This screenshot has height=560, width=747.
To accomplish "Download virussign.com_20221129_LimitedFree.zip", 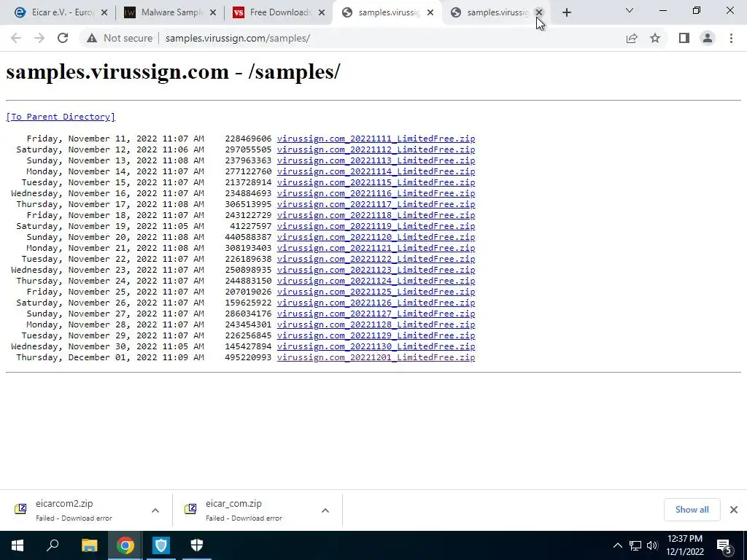I will [x=376, y=335].
